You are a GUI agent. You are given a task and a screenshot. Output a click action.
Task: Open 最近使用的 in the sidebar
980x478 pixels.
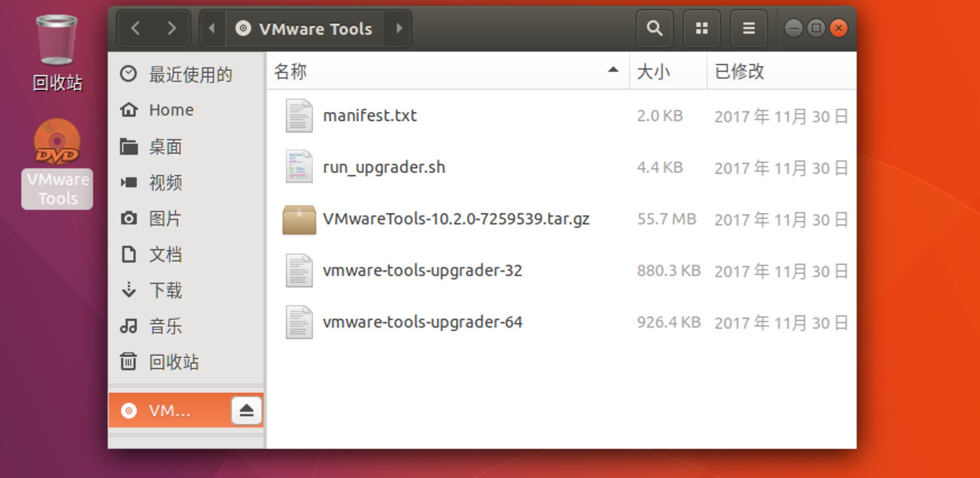186,74
